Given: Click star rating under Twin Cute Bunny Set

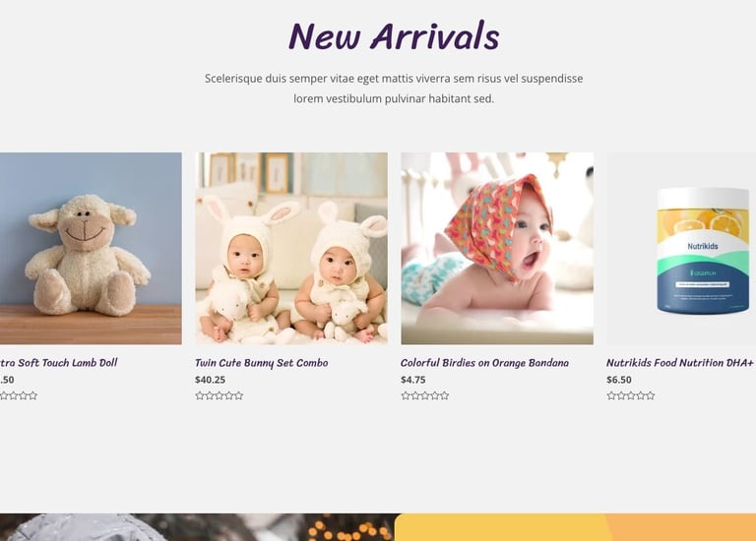Looking at the screenshot, I should pyautogui.click(x=220, y=395).
